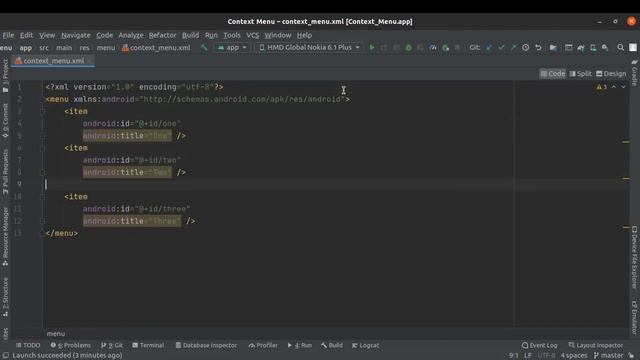Image resolution: width=640 pixels, height=360 pixels.
Task: Click the menu breadcrumb below editor
Action: pos(56,334)
